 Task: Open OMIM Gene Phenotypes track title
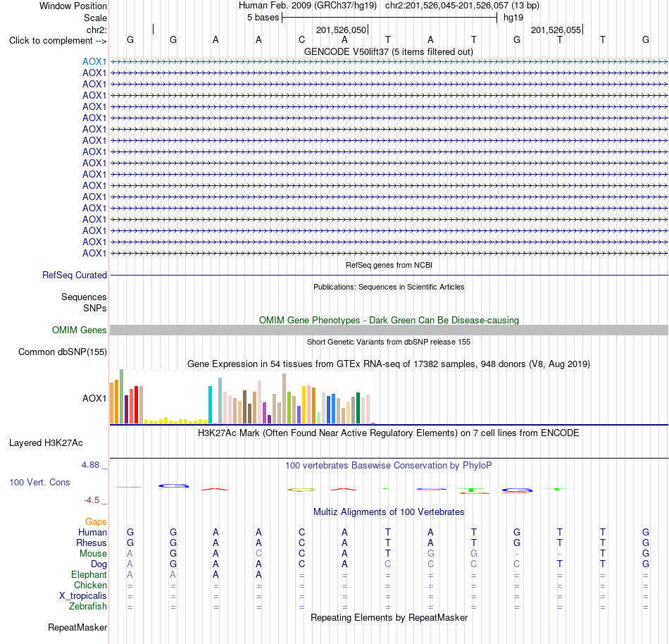point(389,320)
